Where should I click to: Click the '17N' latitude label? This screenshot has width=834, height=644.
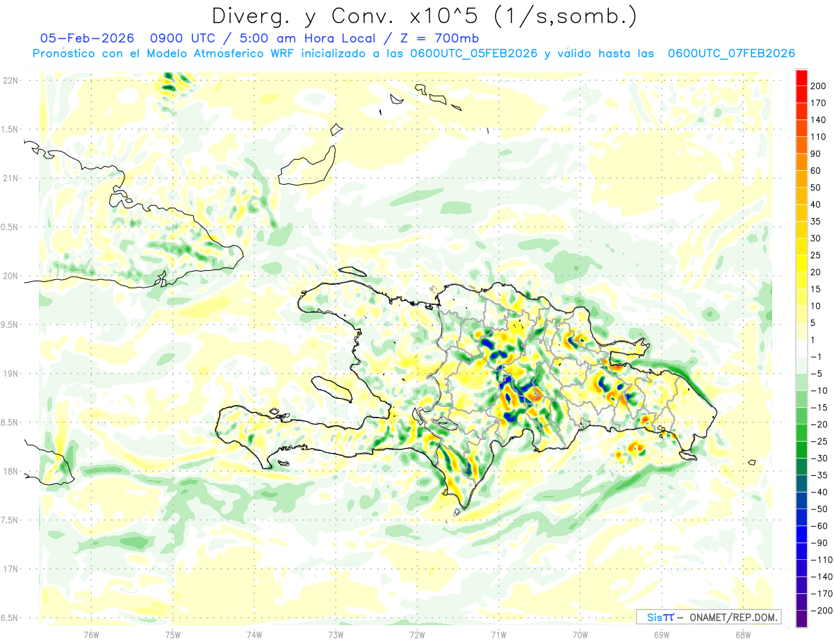click(10, 570)
